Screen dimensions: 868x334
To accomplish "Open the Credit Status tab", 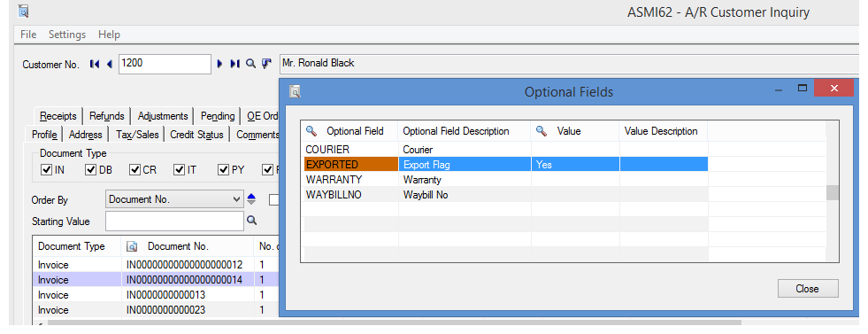I will [197, 134].
